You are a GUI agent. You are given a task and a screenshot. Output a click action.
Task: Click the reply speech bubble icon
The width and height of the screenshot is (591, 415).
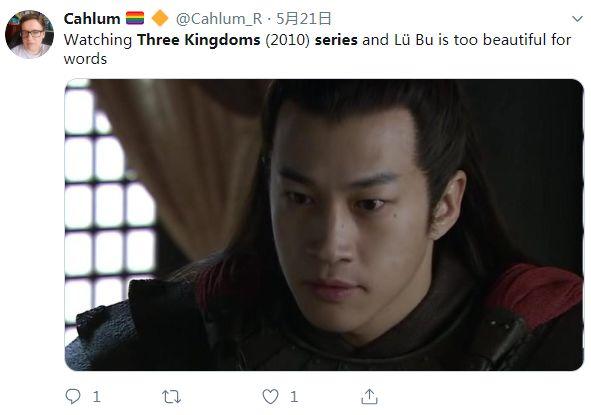(73, 396)
